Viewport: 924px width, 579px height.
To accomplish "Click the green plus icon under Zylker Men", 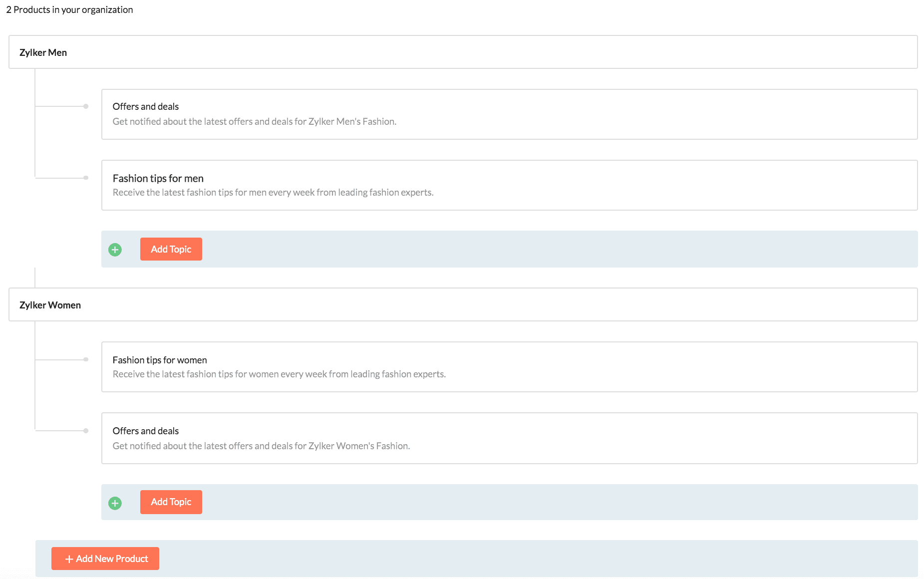I will pos(115,250).
